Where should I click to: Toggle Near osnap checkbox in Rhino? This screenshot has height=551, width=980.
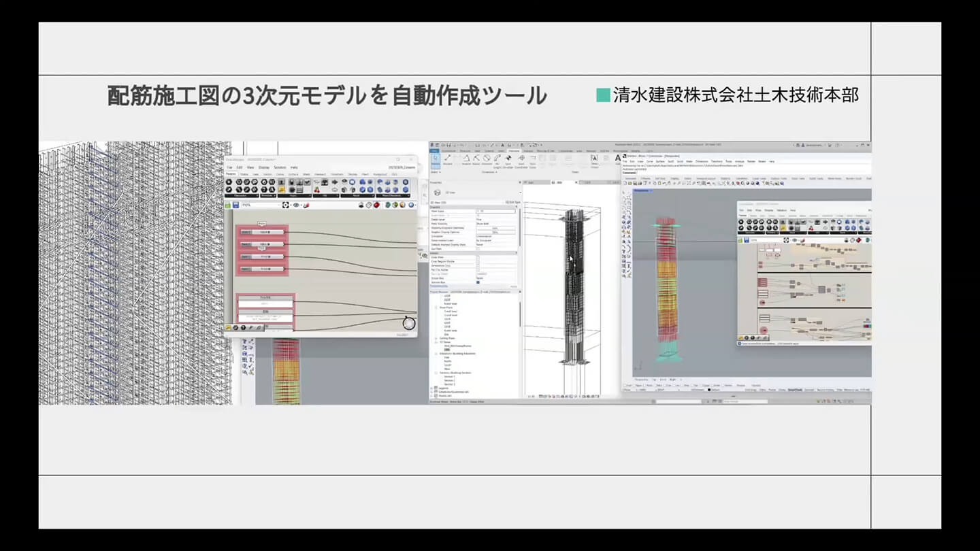[x=635, y=385]
